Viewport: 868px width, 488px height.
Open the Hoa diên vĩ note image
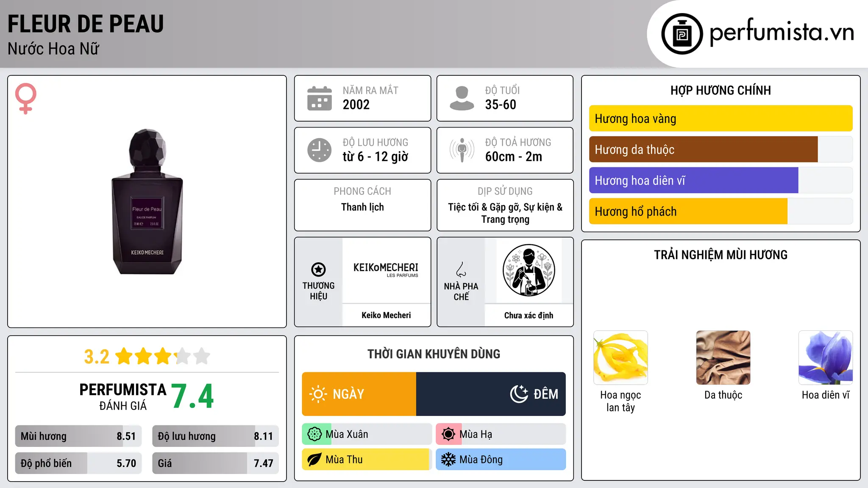[x=826, y=358]
